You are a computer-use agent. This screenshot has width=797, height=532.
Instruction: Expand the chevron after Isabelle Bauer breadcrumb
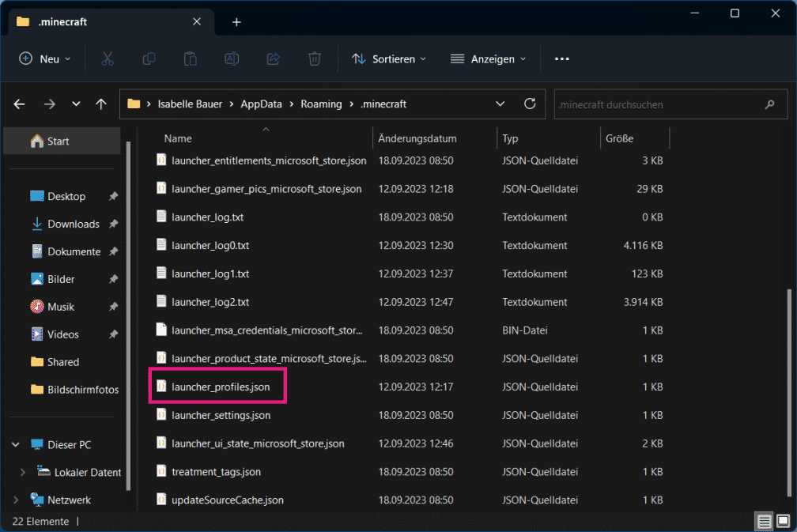click(231, 104)
